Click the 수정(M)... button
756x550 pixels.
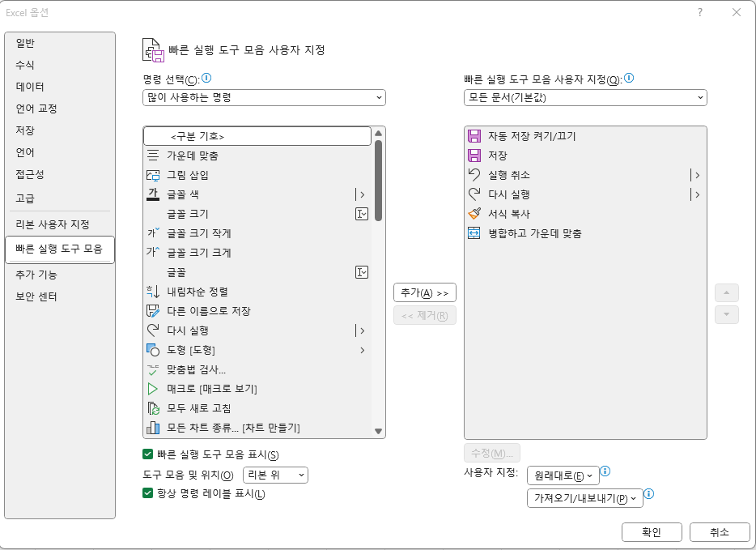click(x=492, y=453)
